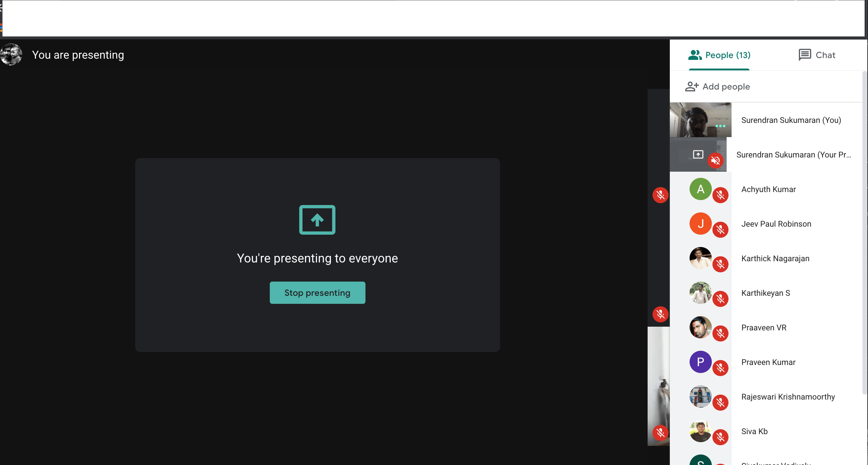868x465 pixels.
Task: Click muted mic icon beside Karthick Nagarajan
Action: coord(720,264)
